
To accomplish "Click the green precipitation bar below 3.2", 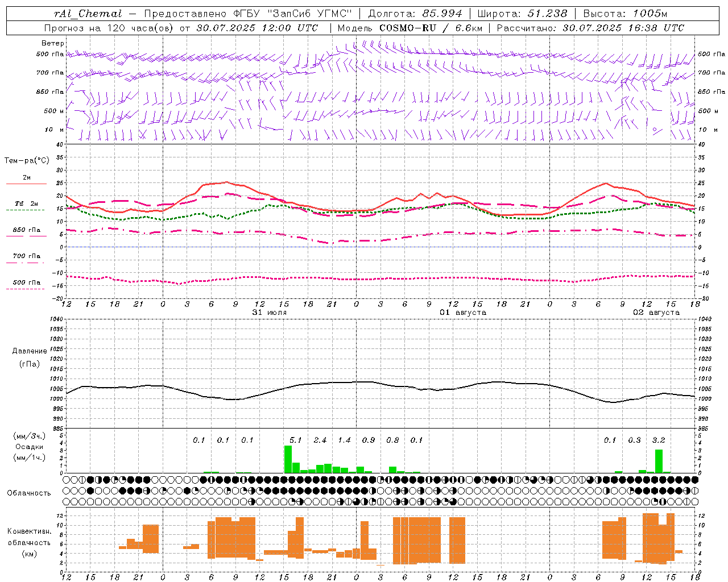I will [659, 462].
